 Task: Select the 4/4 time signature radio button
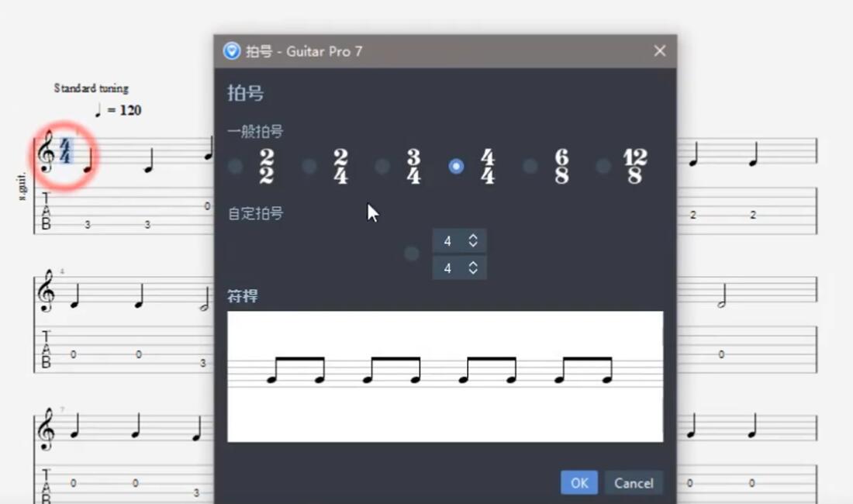point(456,166)
